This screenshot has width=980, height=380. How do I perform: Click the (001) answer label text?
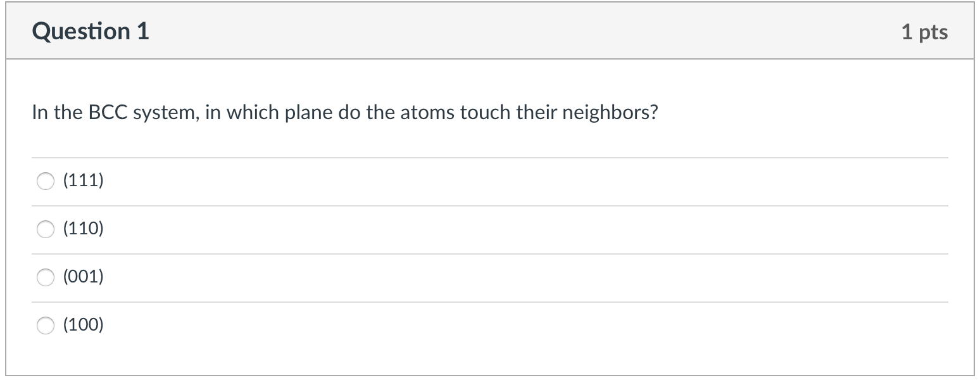84,277
